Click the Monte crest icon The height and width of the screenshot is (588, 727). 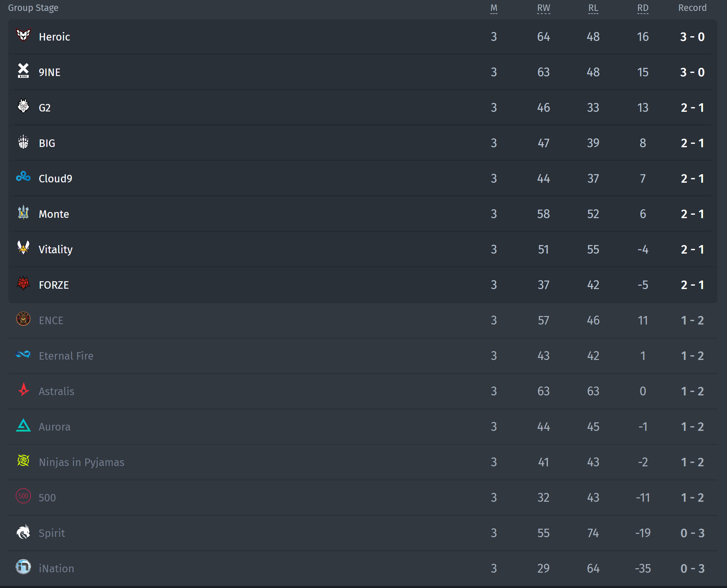tap(24, 212)
